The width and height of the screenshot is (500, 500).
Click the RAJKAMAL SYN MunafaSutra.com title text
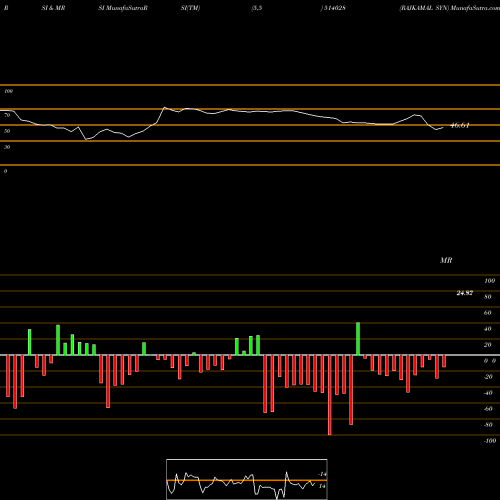point(450,8)
